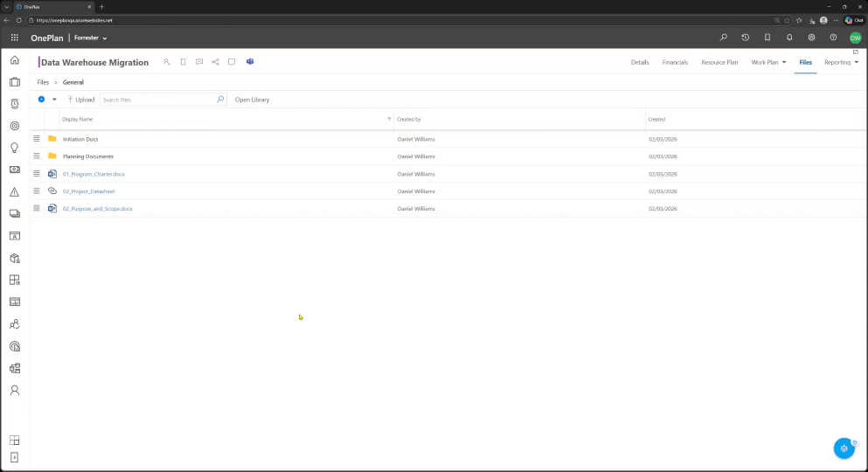
Task: Open the browser Copilot Chat button
Action: (x=854, y=20)
